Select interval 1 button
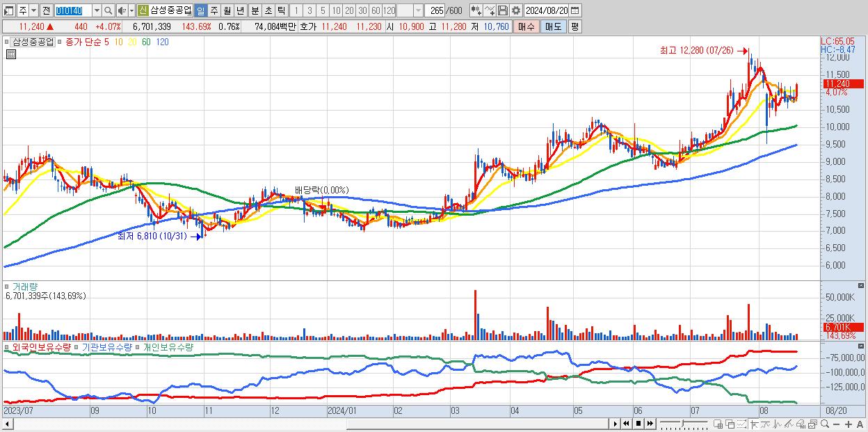 296,10
